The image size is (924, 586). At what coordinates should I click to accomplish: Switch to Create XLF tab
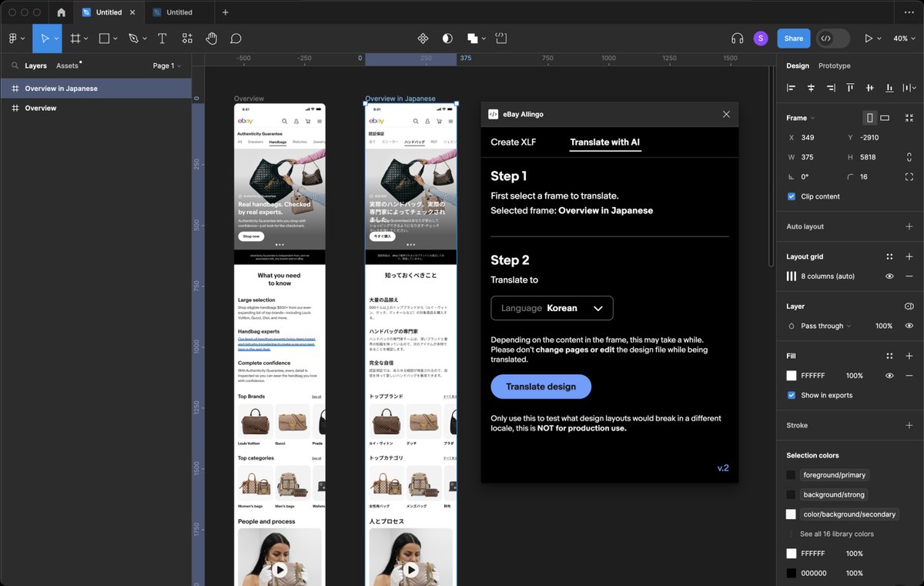pos(513,142)
